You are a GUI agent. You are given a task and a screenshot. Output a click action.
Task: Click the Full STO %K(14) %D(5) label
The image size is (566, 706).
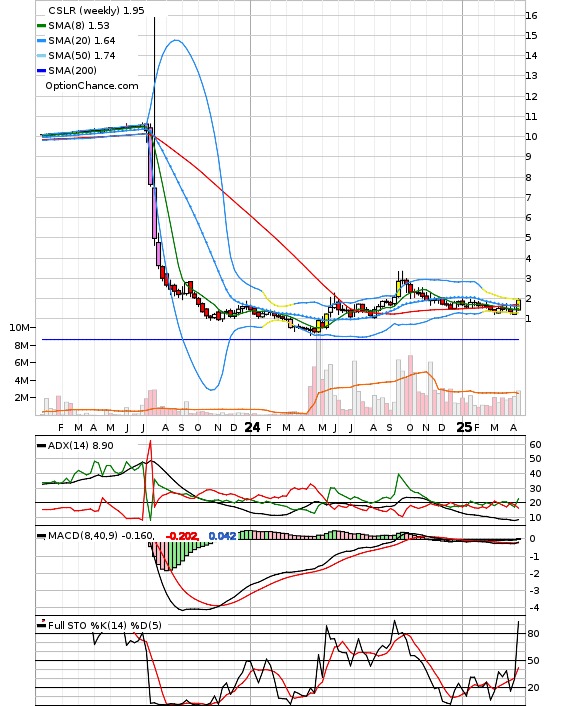tap(104, 625)
